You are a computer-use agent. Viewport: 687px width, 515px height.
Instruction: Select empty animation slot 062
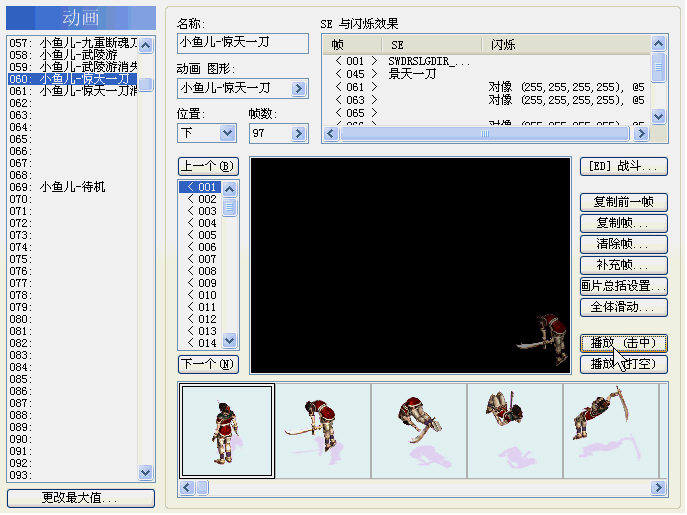click(73, 103)
